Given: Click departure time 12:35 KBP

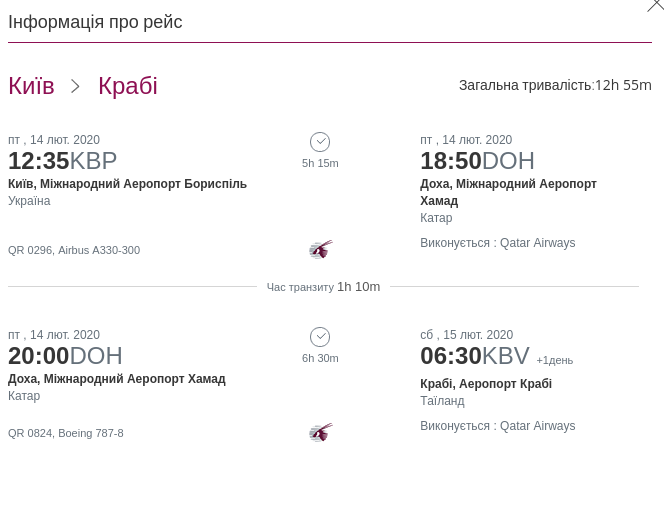Looking at the screenshot, I should 62,160.
